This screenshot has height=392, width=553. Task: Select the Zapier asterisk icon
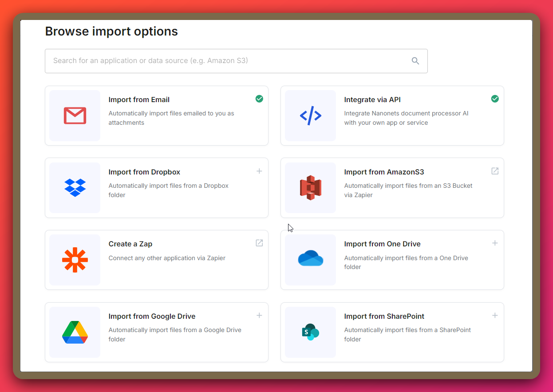point(74,260)
